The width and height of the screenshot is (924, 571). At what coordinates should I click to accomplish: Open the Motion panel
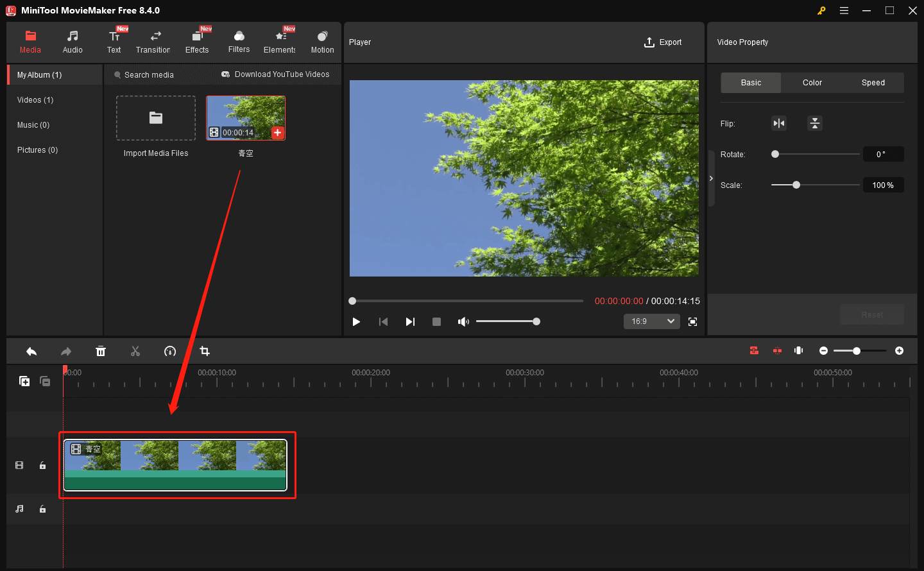[321, 41]
